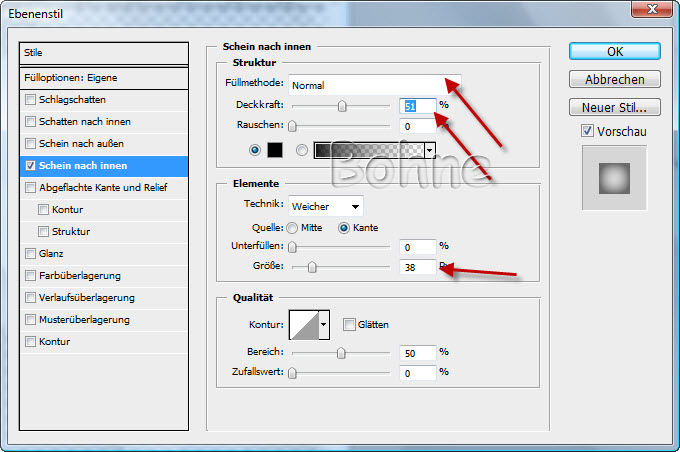This screenshot has width=680, height=452.
Task: Expand the Kontur curve picker arrow
Action: (x=323, y=325)
